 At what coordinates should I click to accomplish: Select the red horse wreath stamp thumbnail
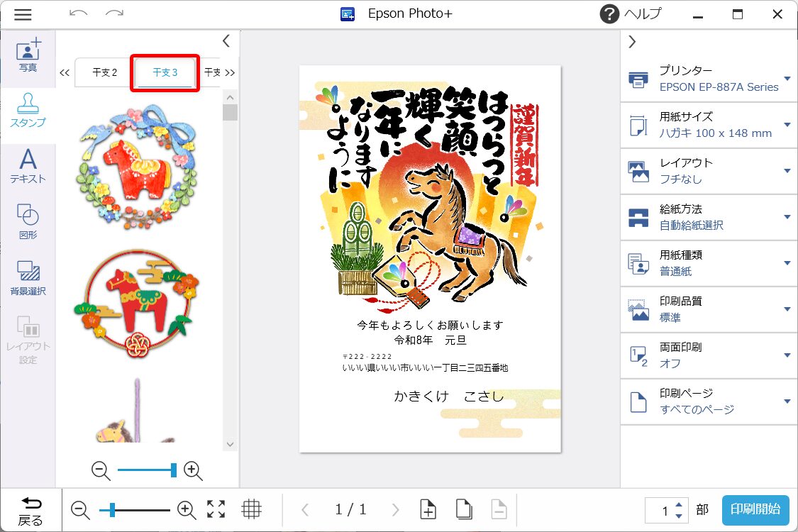tap(135, 167)
